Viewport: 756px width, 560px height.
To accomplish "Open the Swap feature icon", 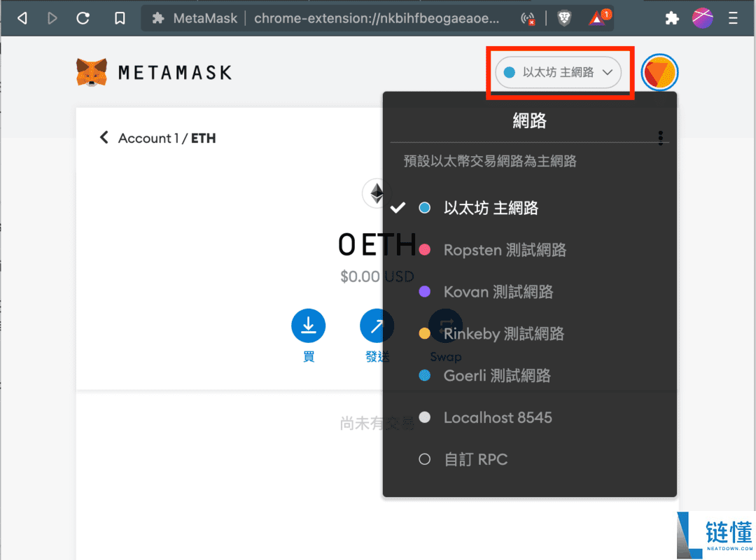I will coord(446,324).
